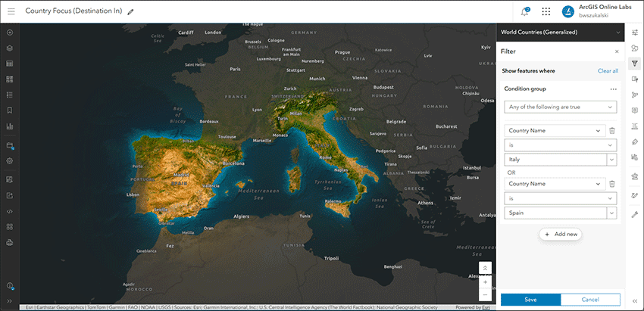
Task: Open the Legend list icon
Action: (x=10, y=95)
